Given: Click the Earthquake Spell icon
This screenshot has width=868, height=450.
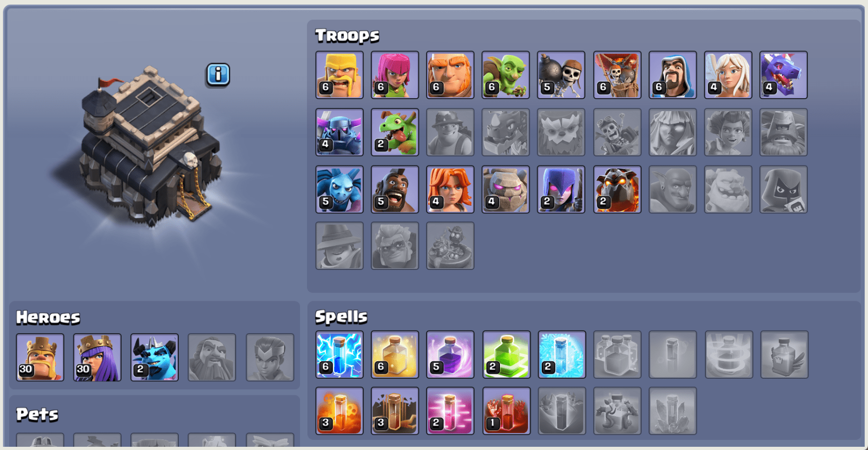Looking at the screenshot, I should pos(395,411).
